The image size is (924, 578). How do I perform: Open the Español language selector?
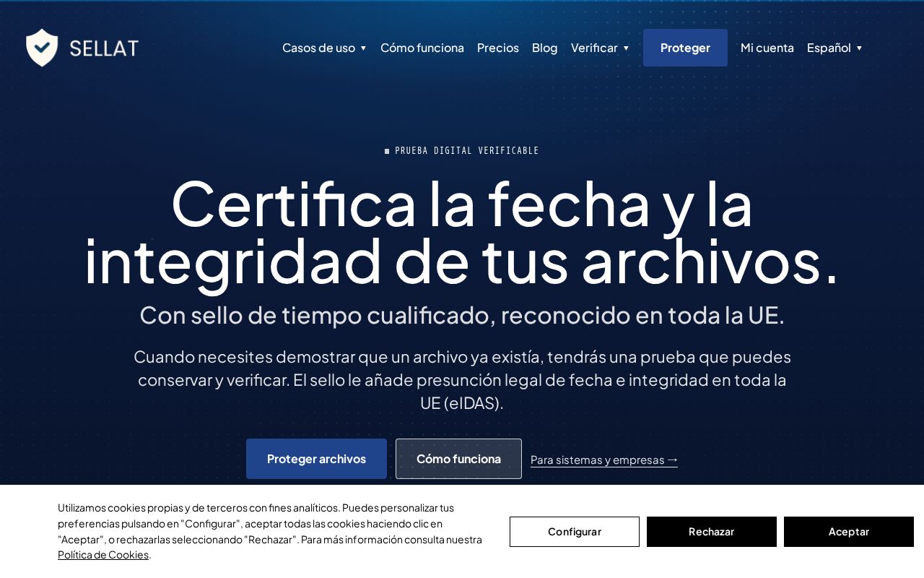coord(835,48)
